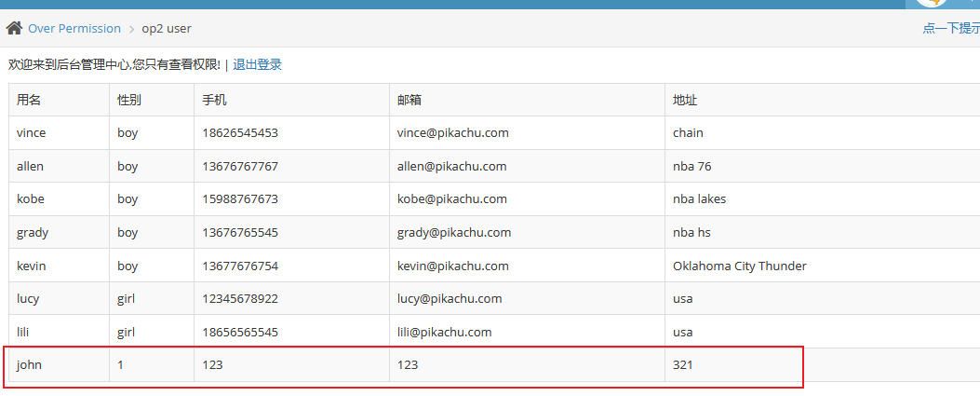The width and height of the screenshot is (980, 396).
Task: Click email grady@pikachu.com
Action: [454, 233]
